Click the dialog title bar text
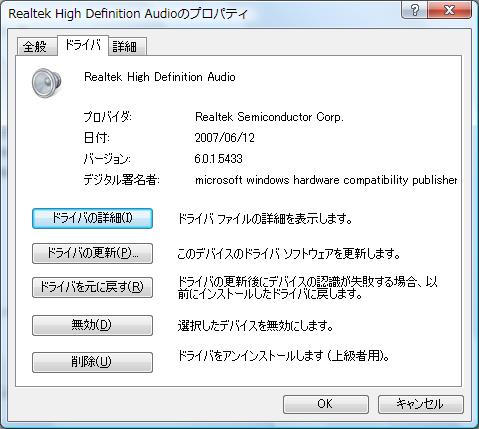The image size is (479, 429). pyautogui.click(x=128, y=14)
